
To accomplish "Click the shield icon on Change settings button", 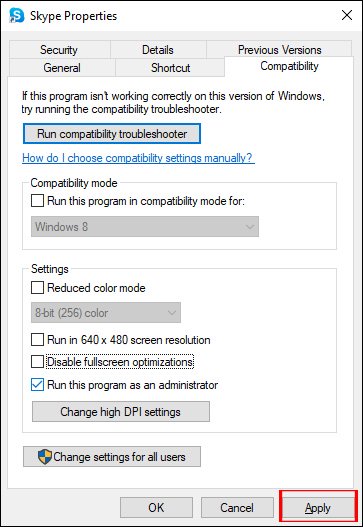I will (45, 457).
